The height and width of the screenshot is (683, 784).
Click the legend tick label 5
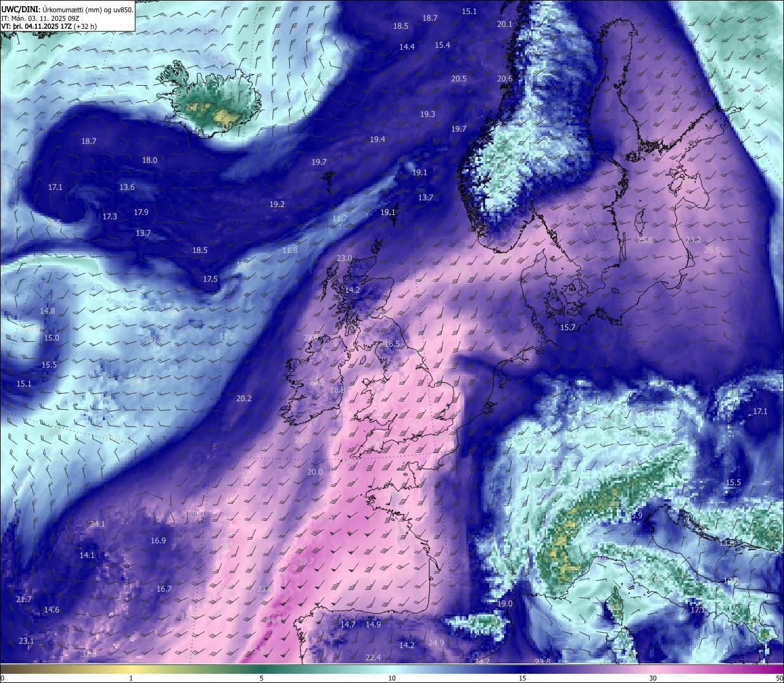tap(262, 678)
